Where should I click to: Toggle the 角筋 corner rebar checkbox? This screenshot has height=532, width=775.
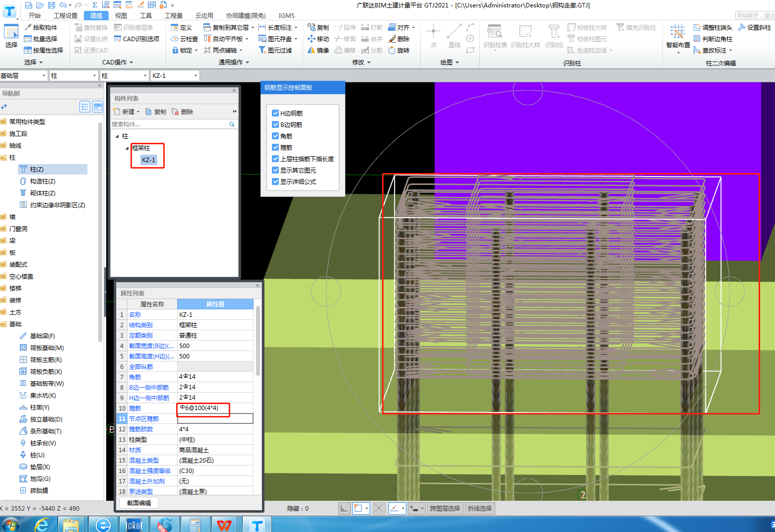click(x=275, y=136)
